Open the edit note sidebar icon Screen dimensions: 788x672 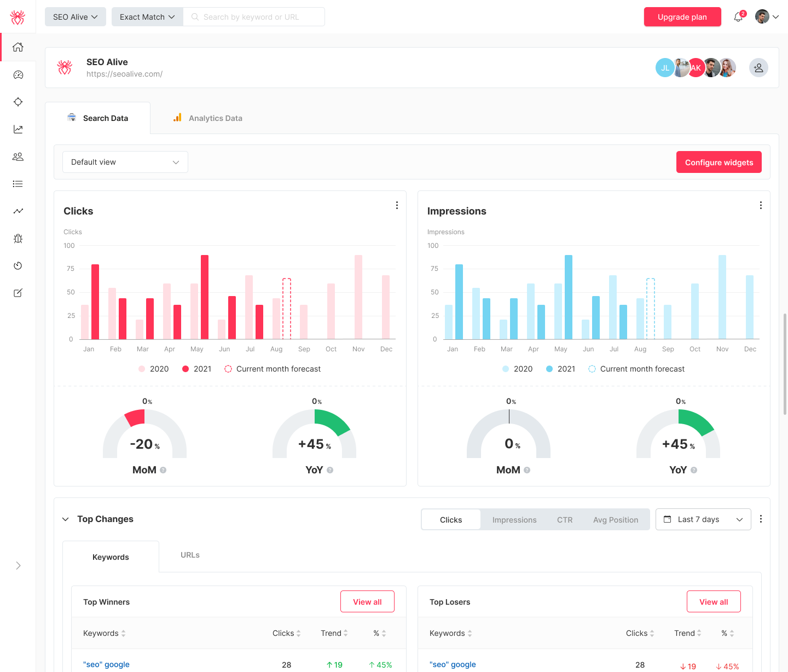pos(18,293)
